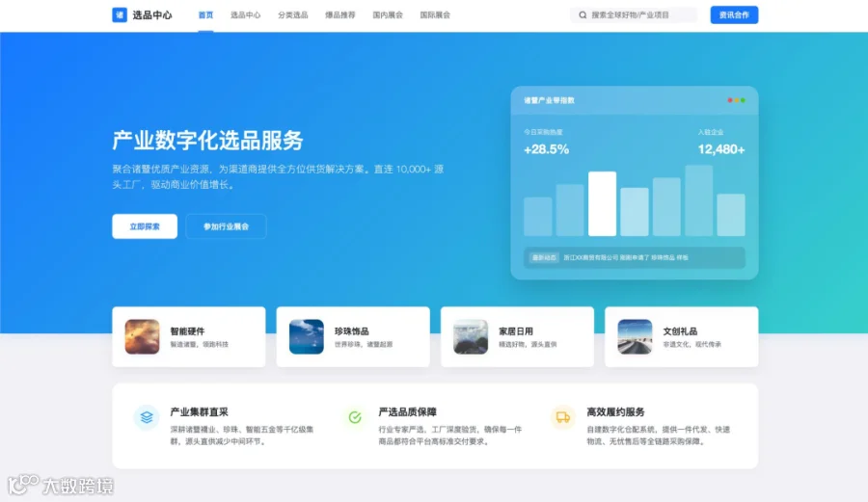The image size is (868, 502).
Task: Click the 文创礼品 category title
Action: pos(680,331)
